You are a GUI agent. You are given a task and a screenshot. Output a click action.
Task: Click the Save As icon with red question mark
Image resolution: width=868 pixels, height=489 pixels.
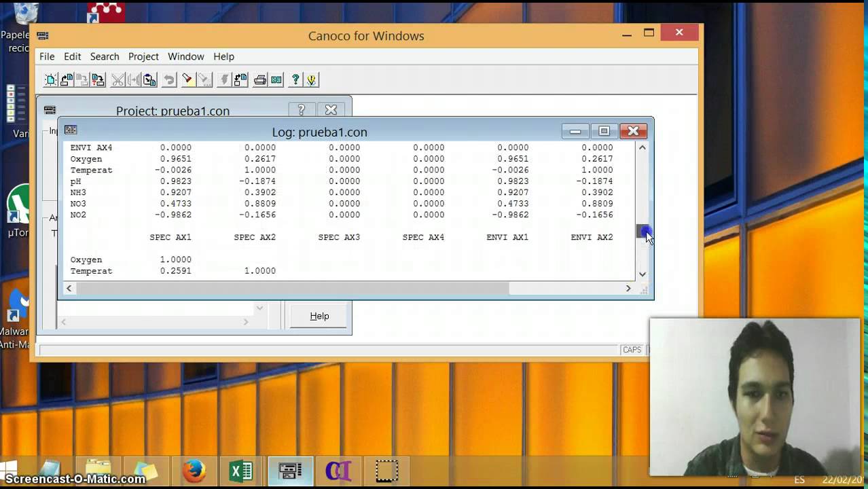pyautogui.click(x=98, y=79)
